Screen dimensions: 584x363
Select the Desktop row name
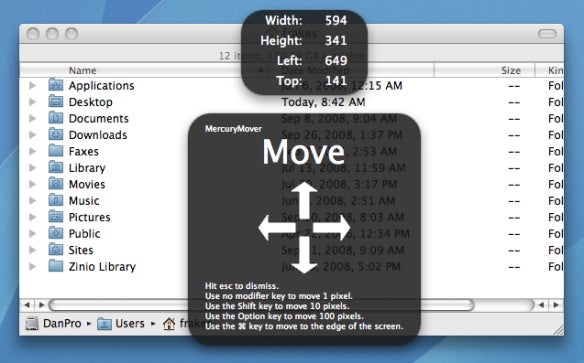click(91, 102)
